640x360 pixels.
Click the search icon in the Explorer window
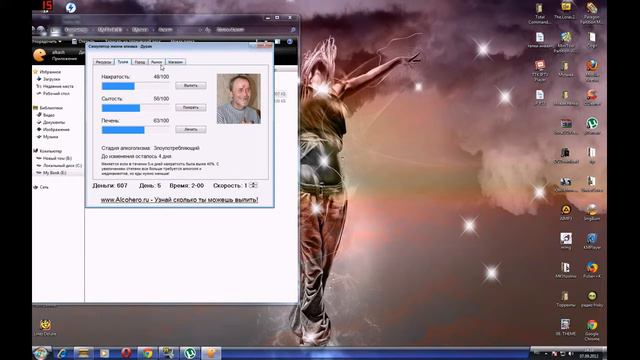tap(293, 30)
